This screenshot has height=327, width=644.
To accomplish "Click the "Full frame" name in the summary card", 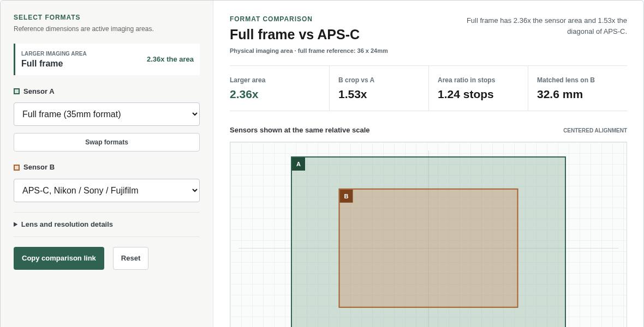I will pos(42,64).
